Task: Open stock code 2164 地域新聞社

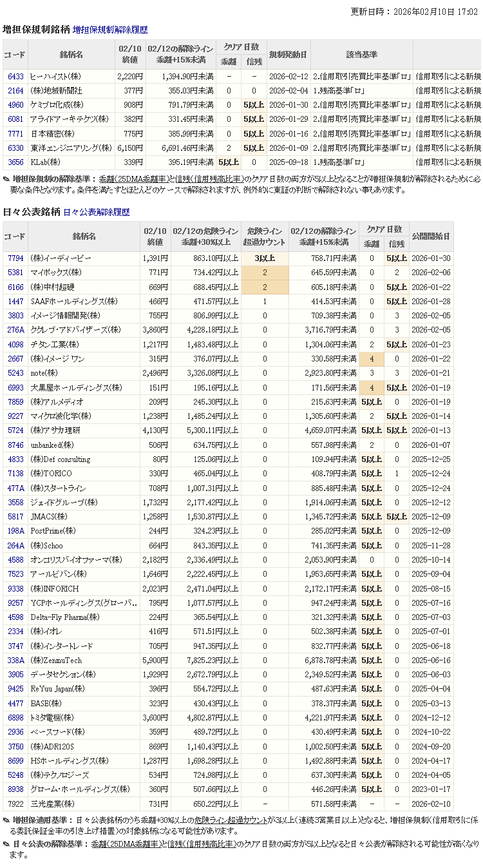Action: coord(15,91)
